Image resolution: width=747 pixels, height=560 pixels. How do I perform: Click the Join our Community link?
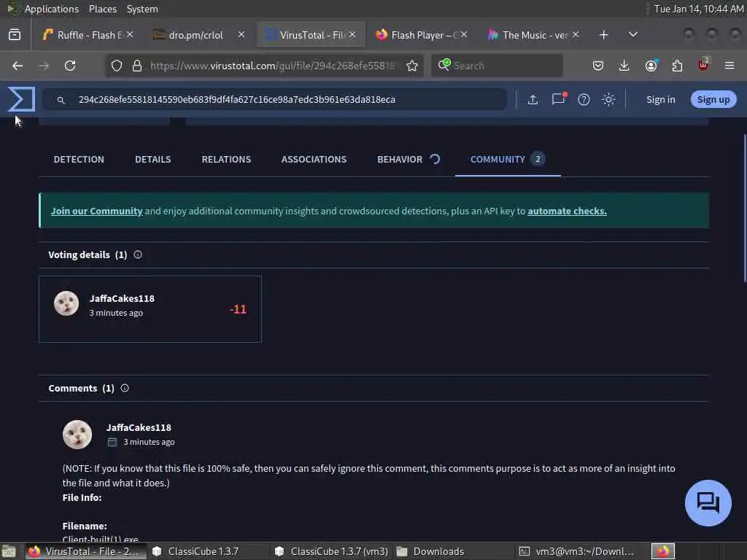(x=97, y=211)
